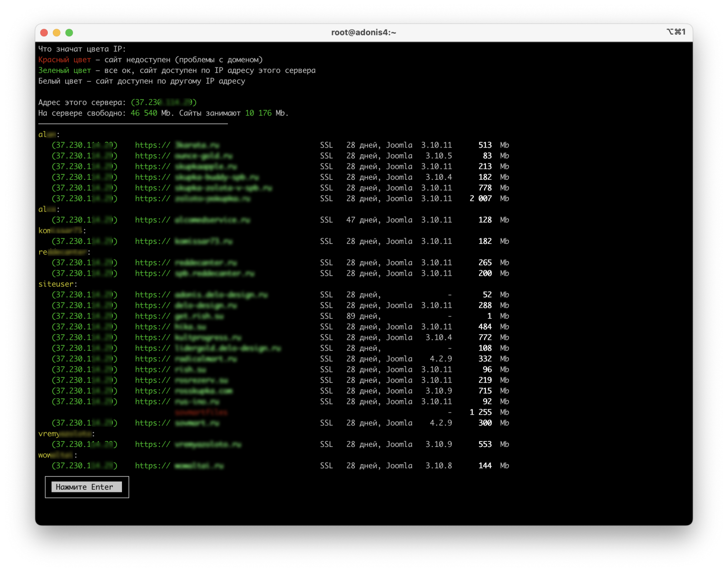This screenshot has height=572, width=728.
Task: Click the '265' Mb size value
Action: (x=485, y=263)
